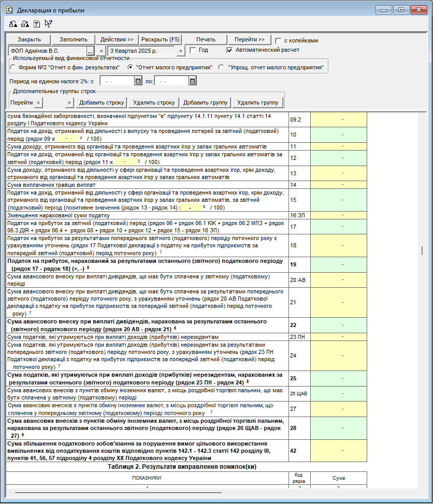This screenshot has height=504, width=433.
Task: Click the ellipsis button next to ФОП Адмінов В.С.
Action: (x=90, y=51)
